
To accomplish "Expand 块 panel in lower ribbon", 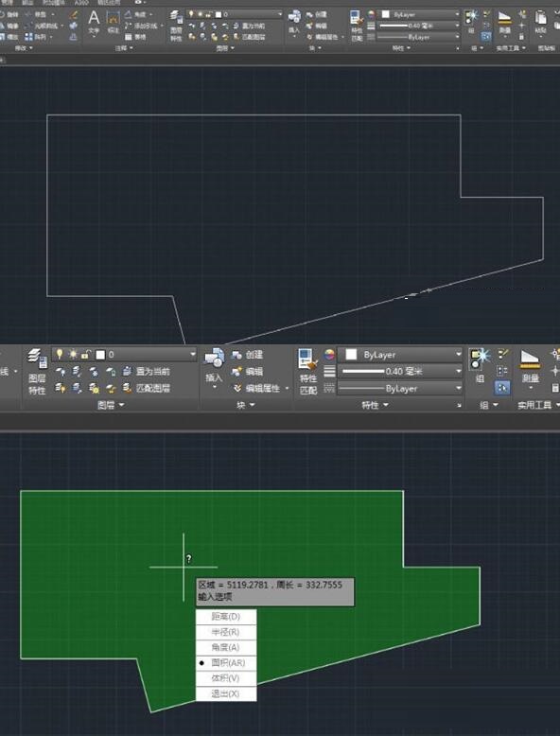I will 246,405.
